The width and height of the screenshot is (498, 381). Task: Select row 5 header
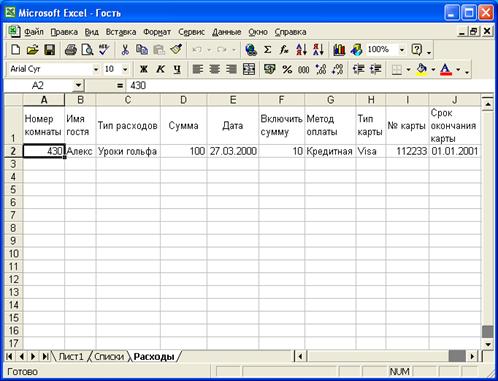tap(13, 189)
